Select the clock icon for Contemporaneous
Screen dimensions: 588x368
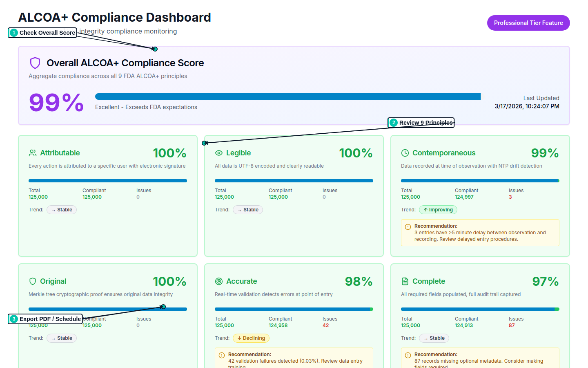point(405,153)
